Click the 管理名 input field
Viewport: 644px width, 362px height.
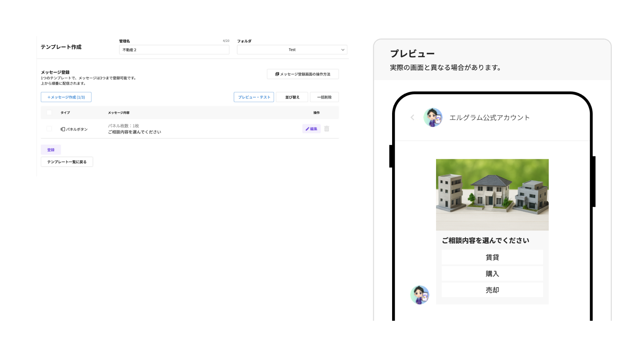point(174,50)
